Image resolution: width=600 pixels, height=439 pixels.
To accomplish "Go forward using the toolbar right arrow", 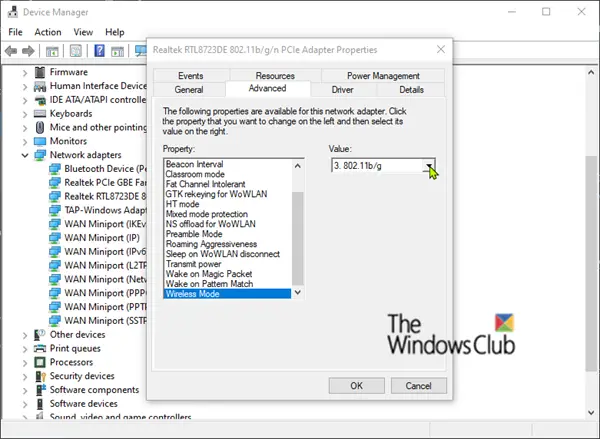I will pyautogui.click(x=28, y=51).
